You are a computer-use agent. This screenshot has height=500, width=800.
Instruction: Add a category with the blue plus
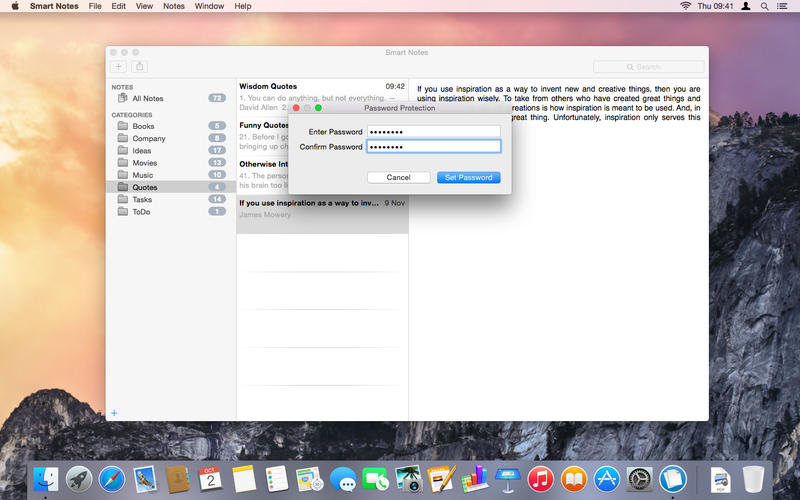tap(114, 413)
